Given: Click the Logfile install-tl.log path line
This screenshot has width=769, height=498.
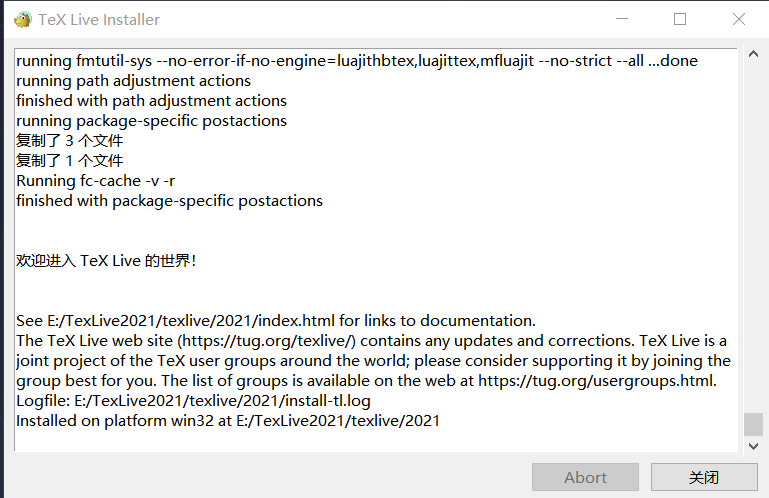Looking at the screenshot, I should coord(193,401).
